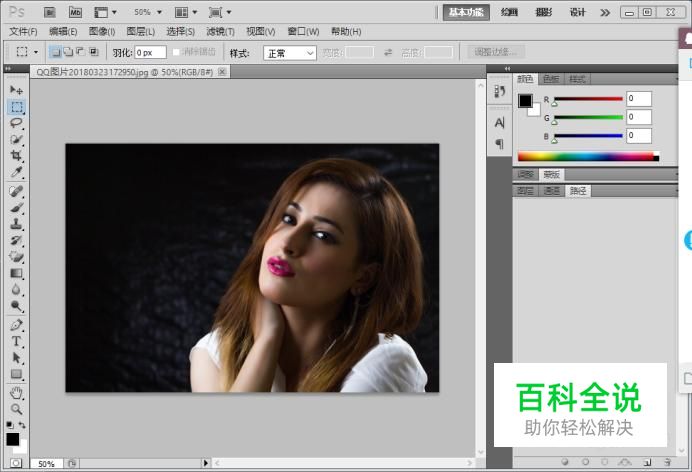Viewport: 692px width, 472px height.
Task: Click the 调整边缘 button
Action: 496,52
